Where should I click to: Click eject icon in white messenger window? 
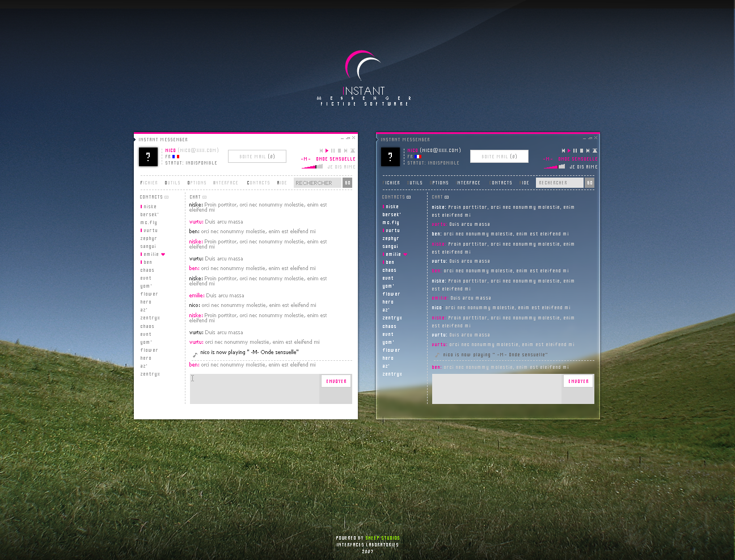[353, 150]
